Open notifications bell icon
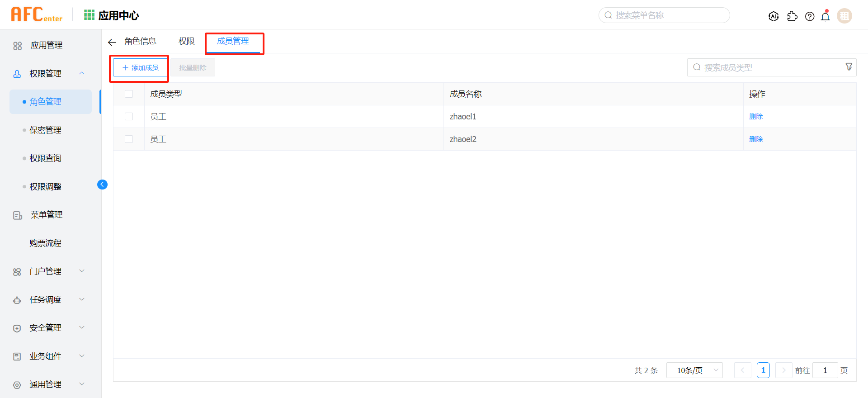This screenshot has width=868, height=398. coord(826,16)
